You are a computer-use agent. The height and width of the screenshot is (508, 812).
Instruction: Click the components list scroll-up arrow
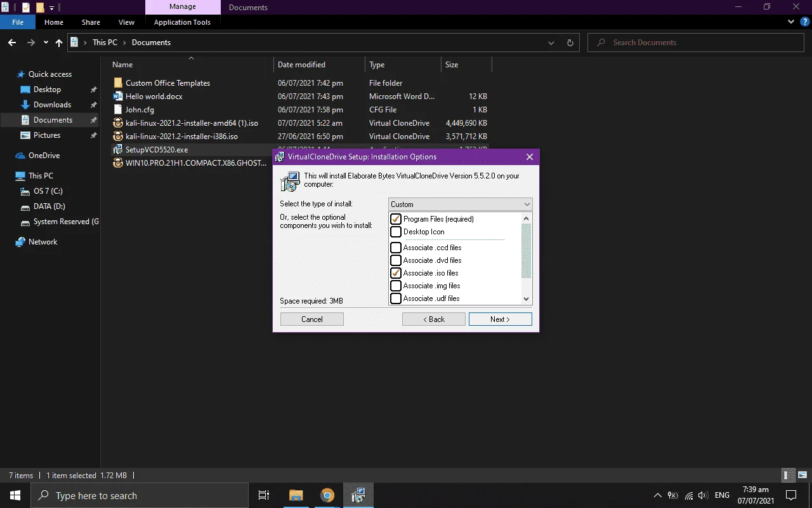526,218
